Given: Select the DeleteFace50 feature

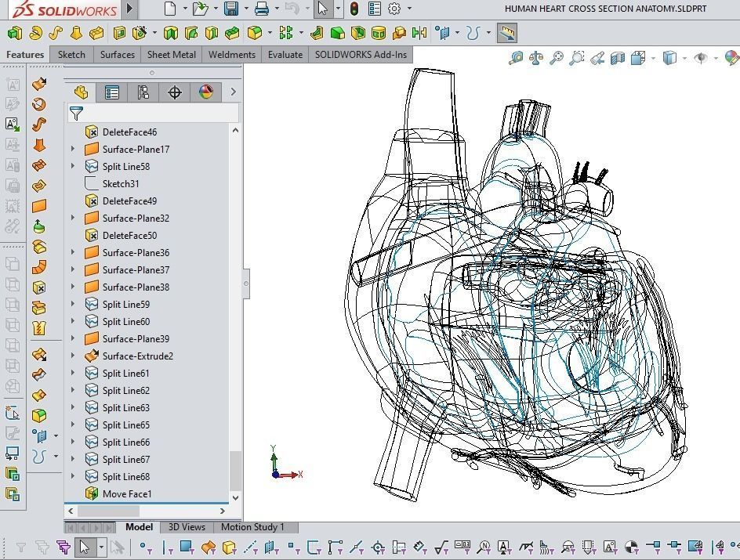Looking at the screenshot, I should click(x=129, y=235).
